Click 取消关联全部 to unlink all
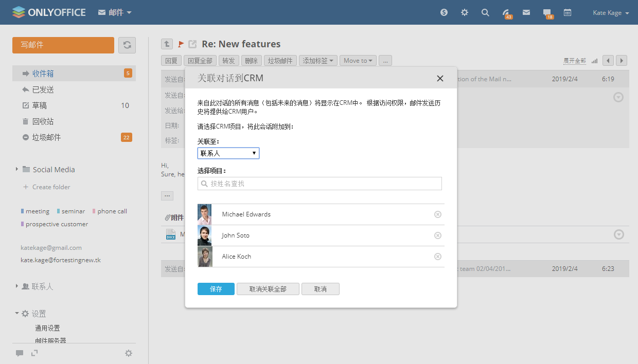Image resolution: width=638 pixels, height=364 pixels. (268, 289)
